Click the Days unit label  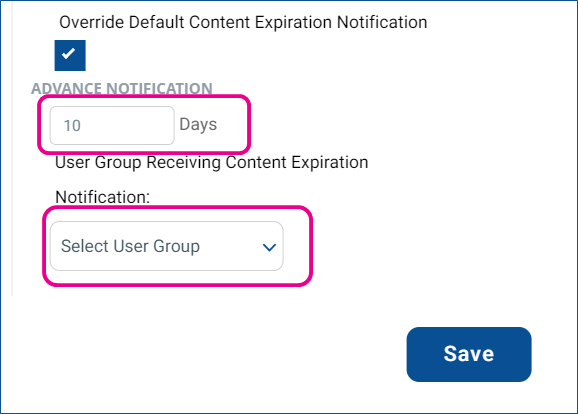coord(198,125)
